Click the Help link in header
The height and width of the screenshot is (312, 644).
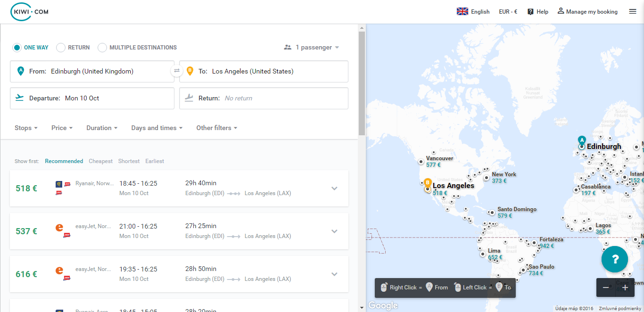[537, 12]
